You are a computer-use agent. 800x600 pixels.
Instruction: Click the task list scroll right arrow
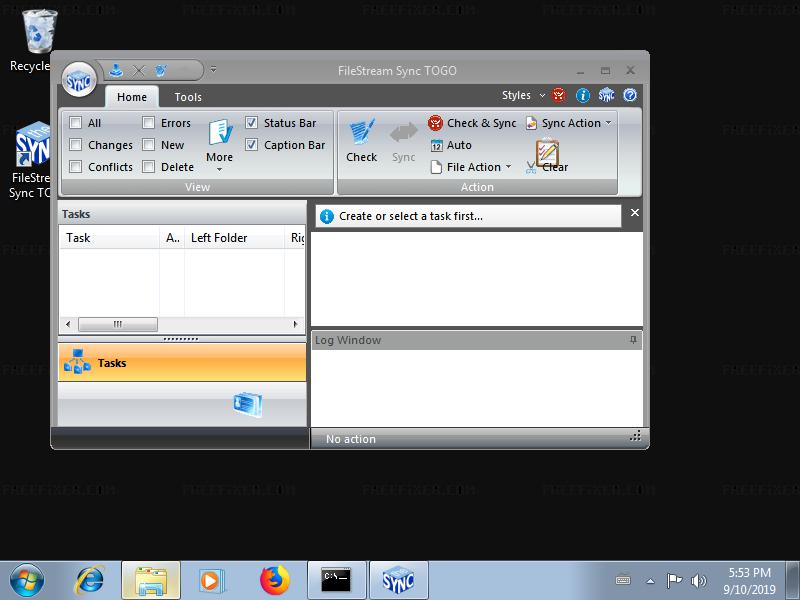[295, 324]
